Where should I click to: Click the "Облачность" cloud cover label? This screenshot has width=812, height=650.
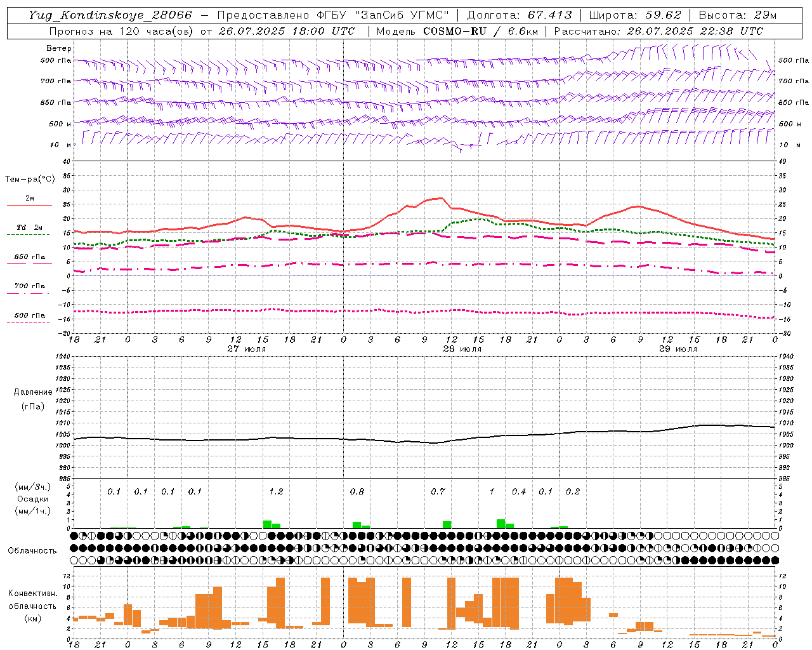(x=32, y=550)
